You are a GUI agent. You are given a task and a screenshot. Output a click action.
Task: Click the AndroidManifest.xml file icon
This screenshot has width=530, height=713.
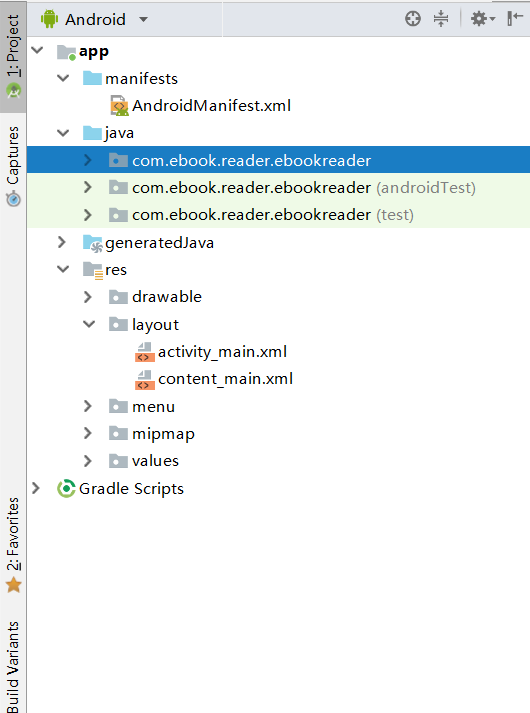coord(119,105)
